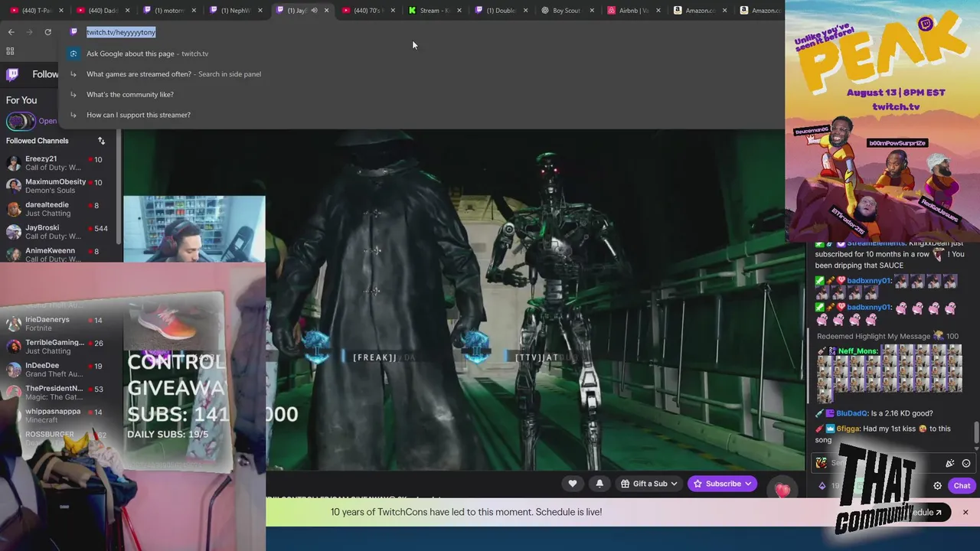Image resolution: width=980 pixels, height=551 pixels.
Task: Dismiss the TwitchCon banner
Action: [x=965, y=512]
